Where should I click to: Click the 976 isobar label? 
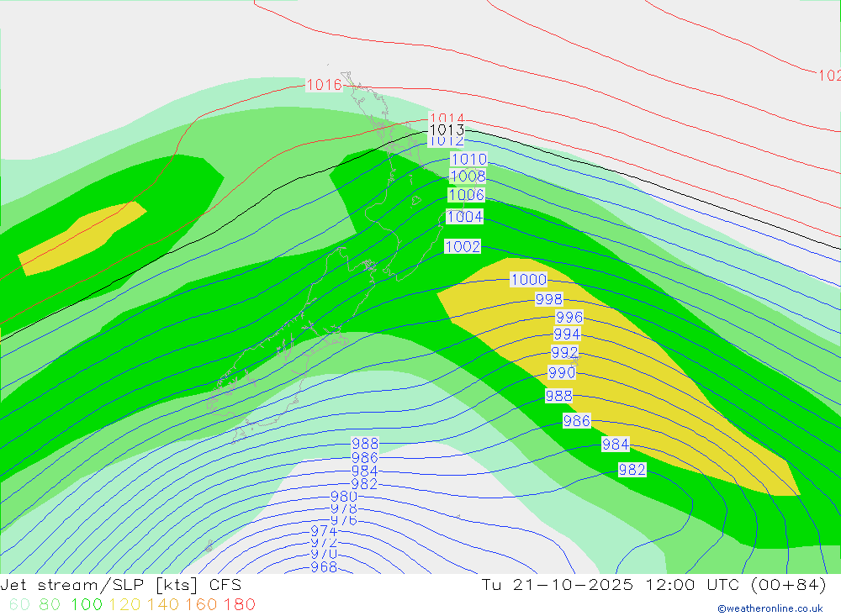tap(344, 520)
